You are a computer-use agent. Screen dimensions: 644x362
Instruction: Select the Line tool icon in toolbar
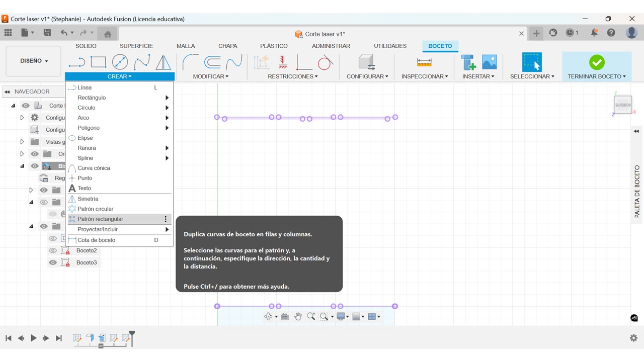tap(76, 62)
